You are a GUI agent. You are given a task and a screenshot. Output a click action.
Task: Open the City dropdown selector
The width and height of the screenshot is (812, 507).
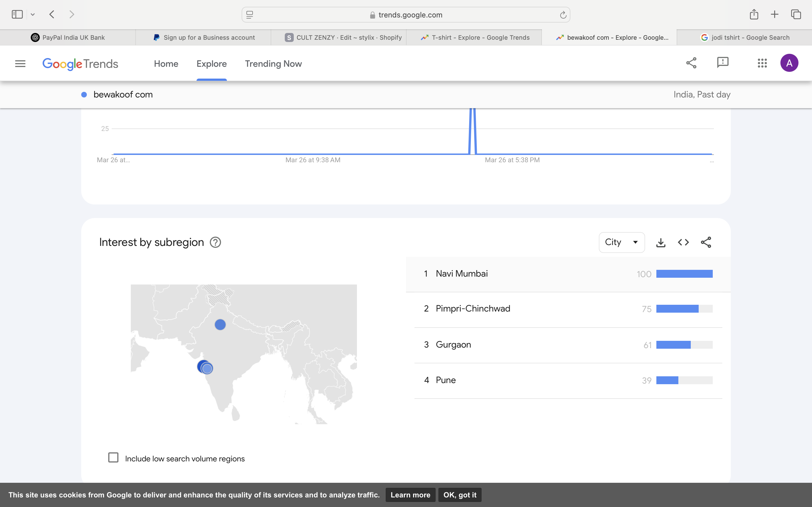(x=621, y=242)
